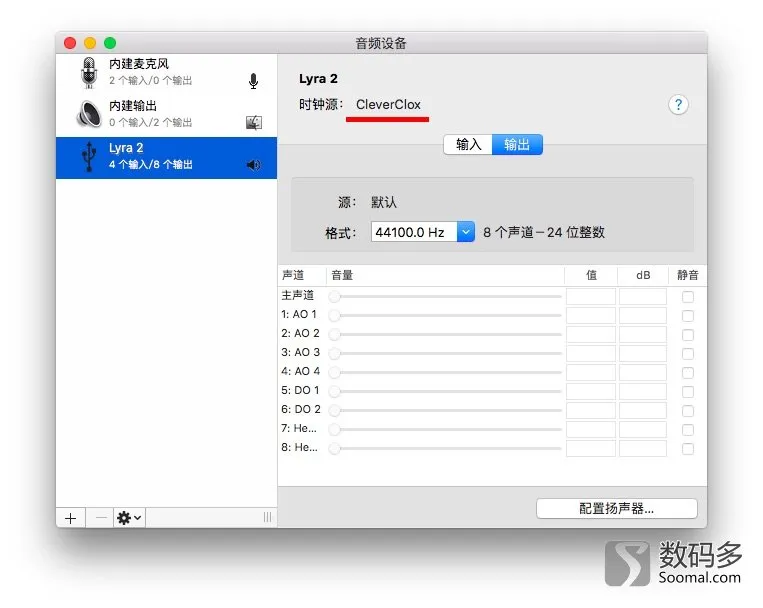Click the volume slider for 6: DO 2
The height and width of the screenshot is (608, 763).
coord(445,410)
